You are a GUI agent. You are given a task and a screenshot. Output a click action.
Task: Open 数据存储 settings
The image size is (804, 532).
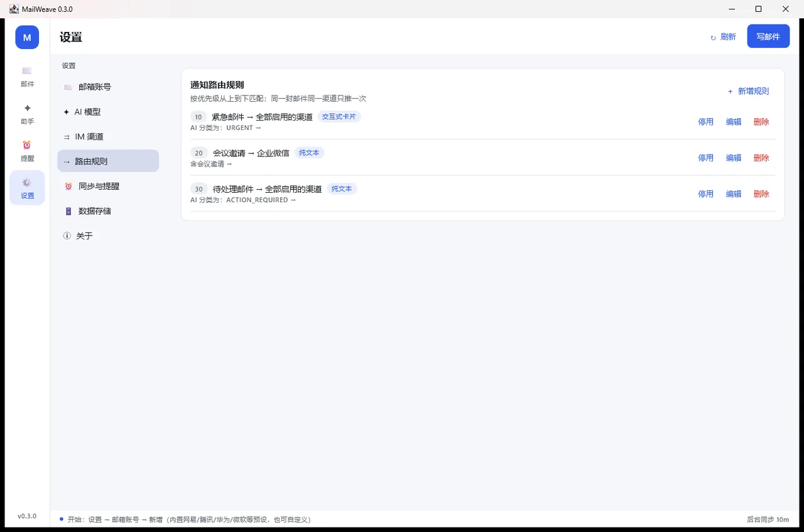coord(108,210)
